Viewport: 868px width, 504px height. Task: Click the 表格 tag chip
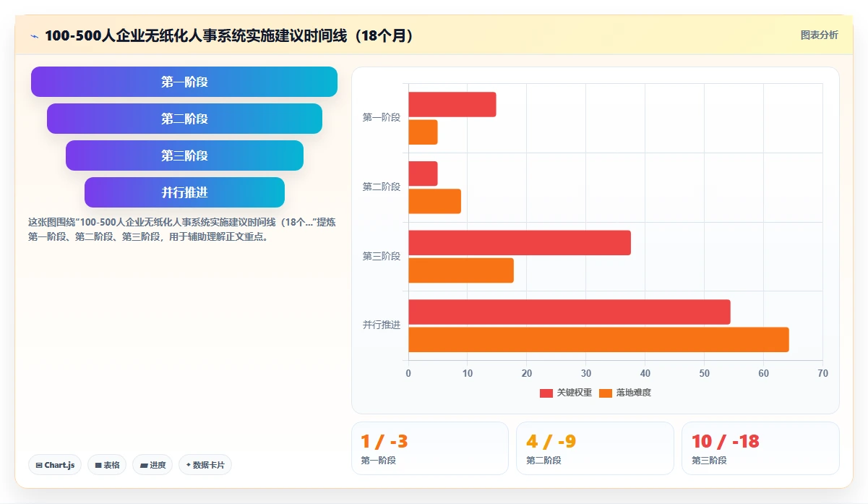tap(108, 465)
